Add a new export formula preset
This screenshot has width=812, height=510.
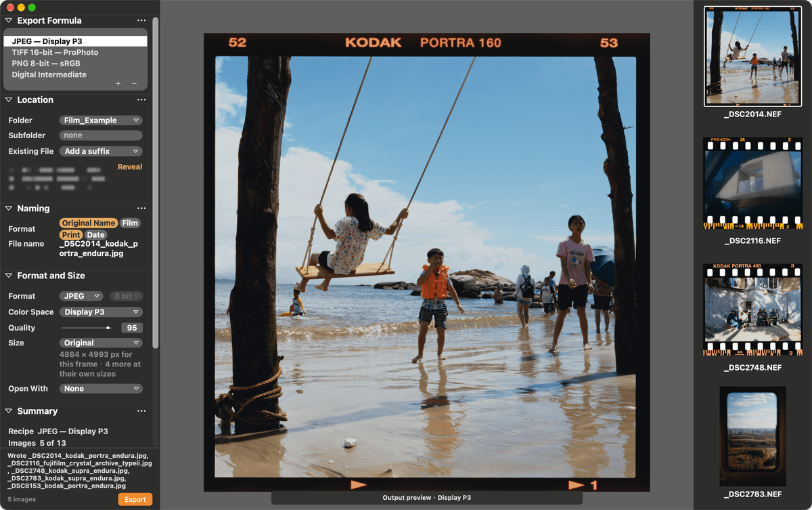point(118,84)
